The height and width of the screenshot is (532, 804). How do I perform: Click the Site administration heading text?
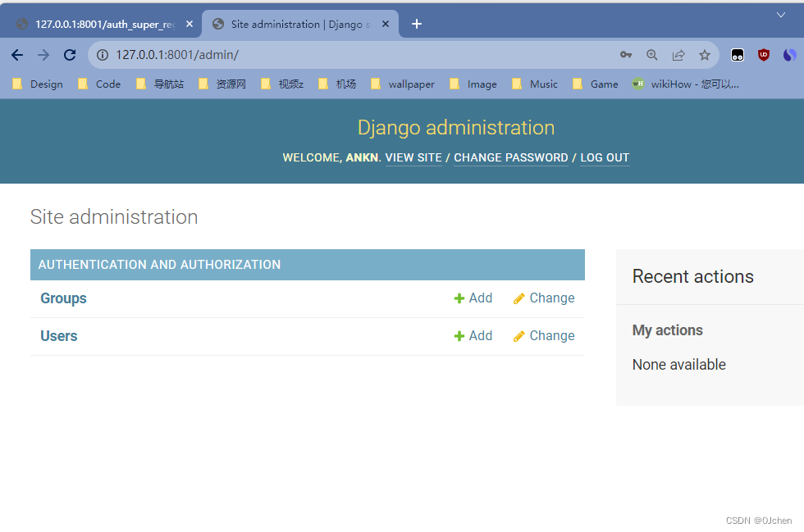click(x=114, y=216)
